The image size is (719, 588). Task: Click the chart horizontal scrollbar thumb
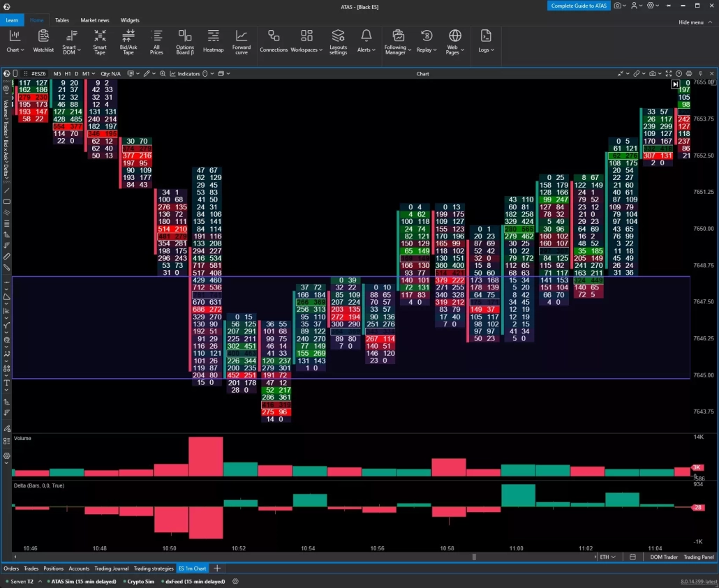pyautogui.click(x=474, y=557)
